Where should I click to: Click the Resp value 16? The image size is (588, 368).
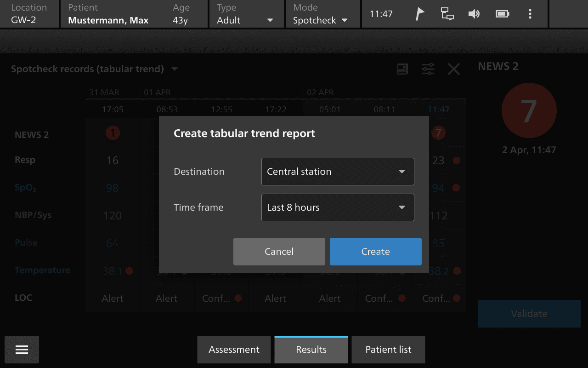pyautogui.click(x=113, y=161)
